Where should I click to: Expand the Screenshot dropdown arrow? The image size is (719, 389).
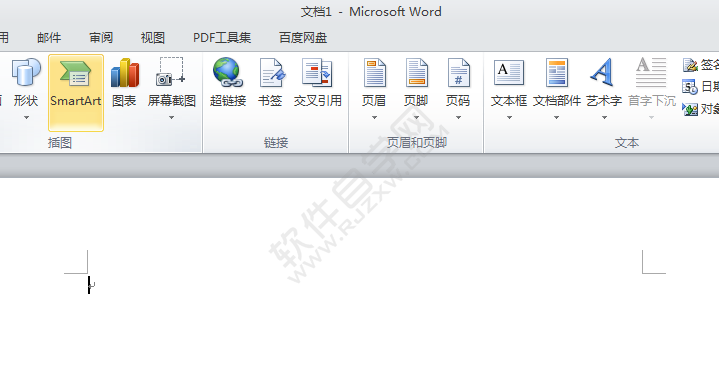click(171, 118)
